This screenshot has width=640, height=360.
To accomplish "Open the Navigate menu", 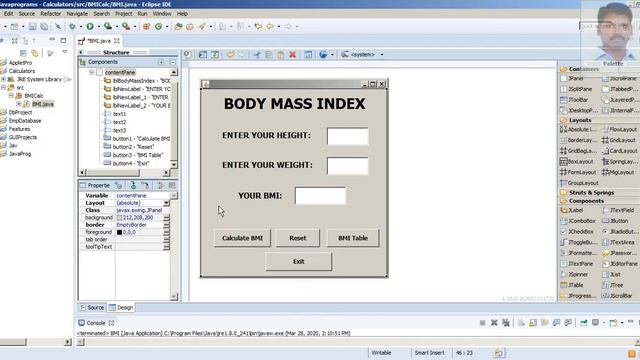I will pos(77,13).
